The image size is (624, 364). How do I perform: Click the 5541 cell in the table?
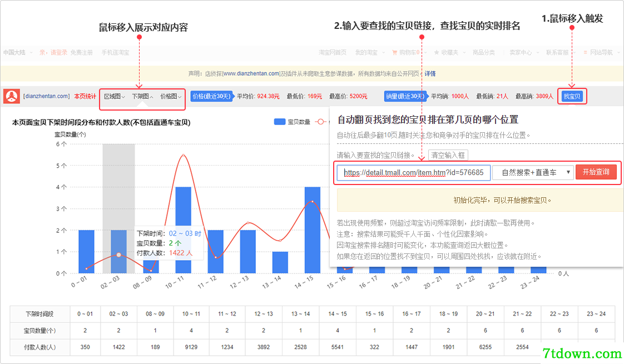pos(338,347)
